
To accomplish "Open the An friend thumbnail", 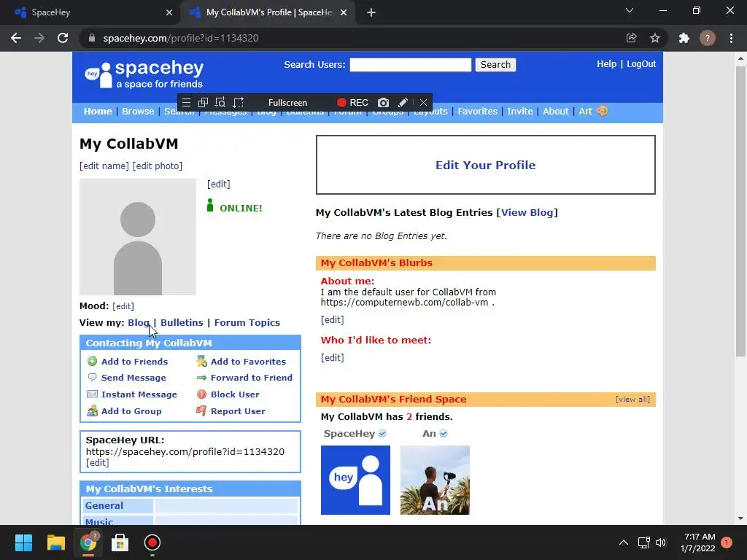I will (x=435, y=480).
